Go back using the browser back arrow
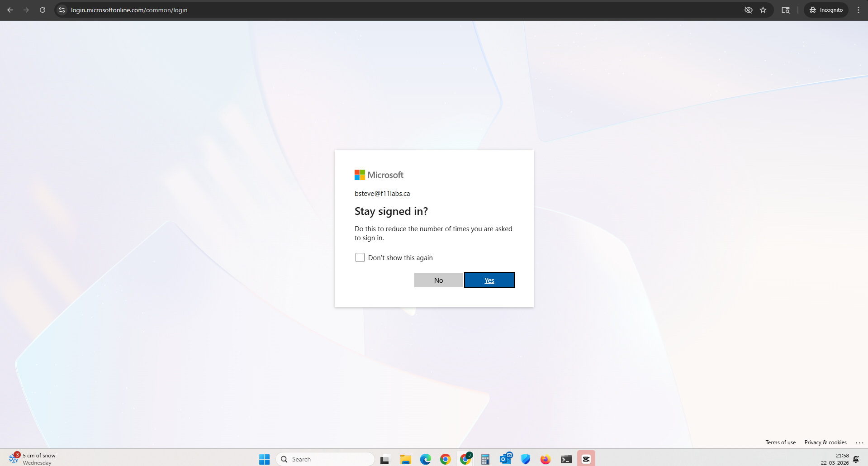 coord(10,10)
